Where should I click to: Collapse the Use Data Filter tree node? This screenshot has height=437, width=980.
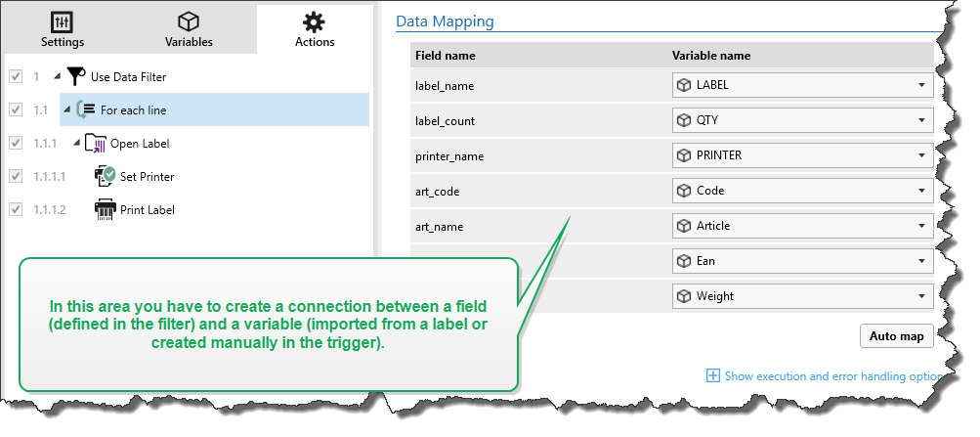pyautogui.click(x=57, y=76)
